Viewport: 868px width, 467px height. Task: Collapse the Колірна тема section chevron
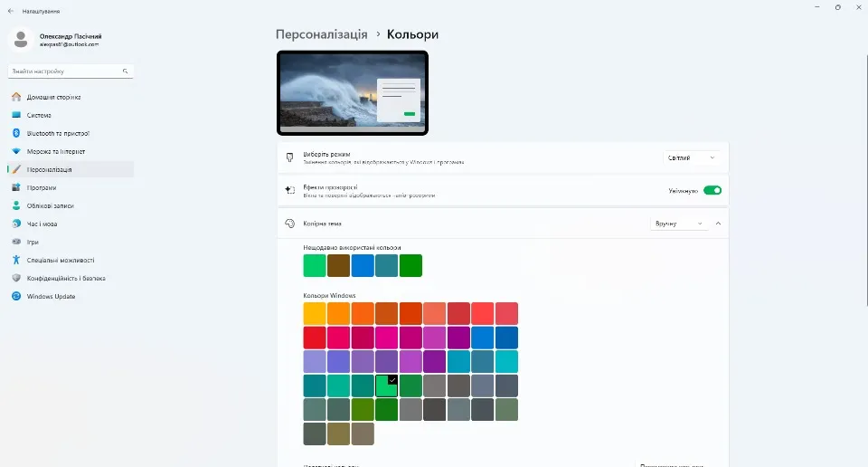pos(718,223)
